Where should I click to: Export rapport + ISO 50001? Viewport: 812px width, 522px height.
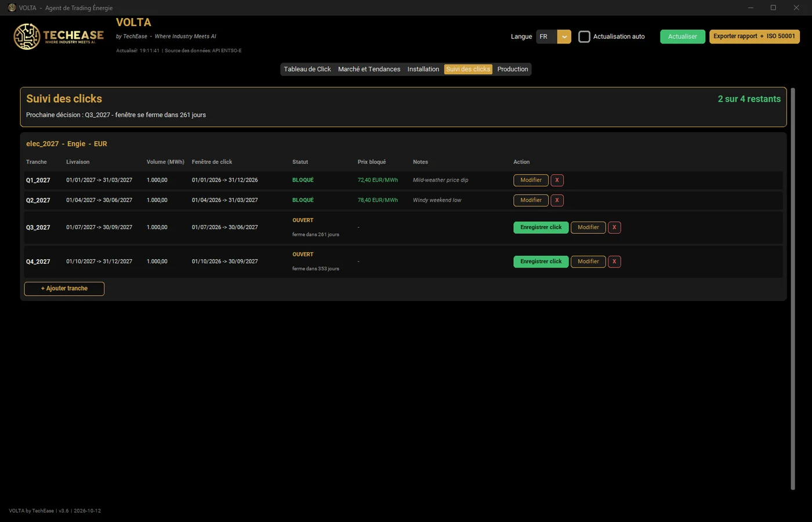tap(754, 37)
